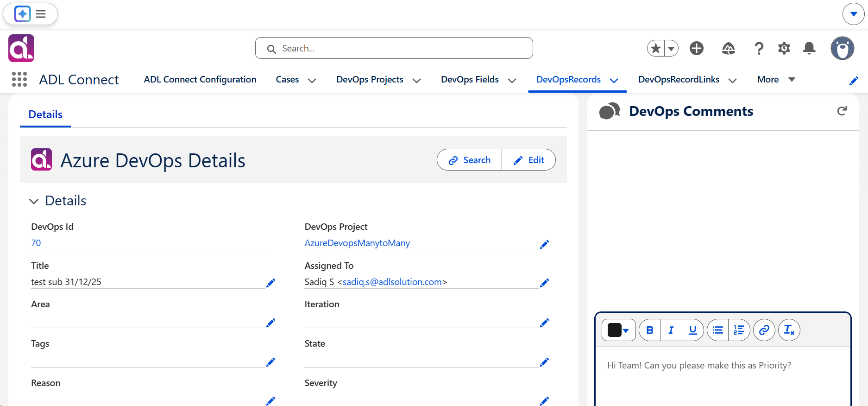Image resolution: width=868 pixels, height=406 pixels.
Task: Click the Trailhead guidance icon
Action: pyautogui.click(x=729, y=48)
